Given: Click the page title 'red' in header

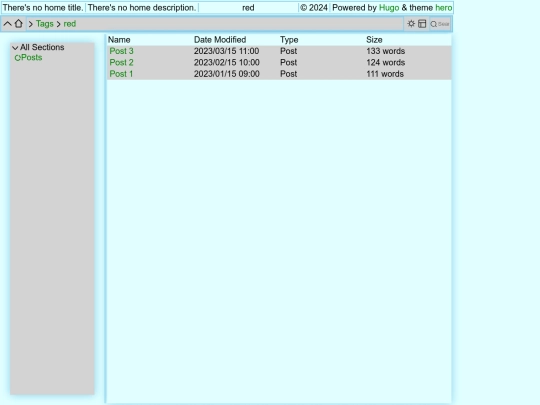Looking at the screenshot, I should (x=248, y=8).
